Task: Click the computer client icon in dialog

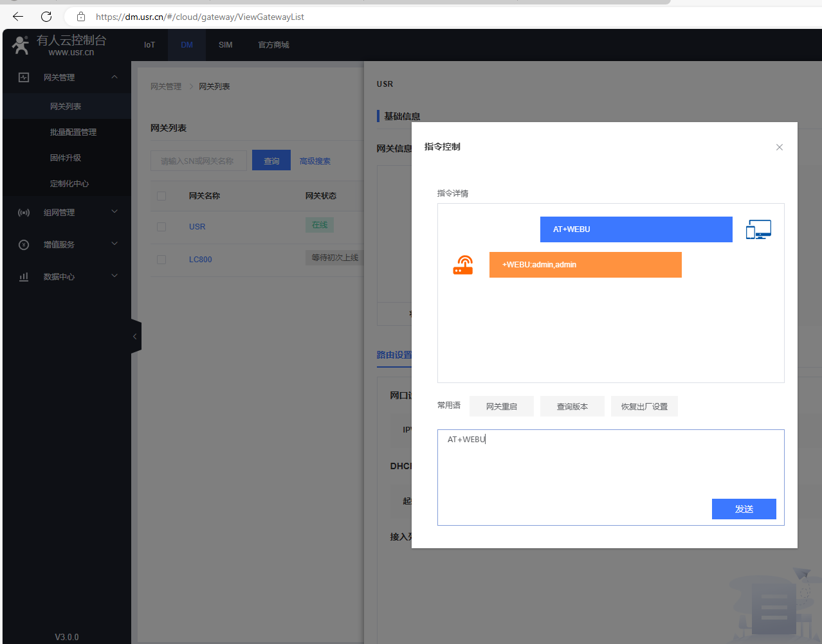Action: coord(758,229)
